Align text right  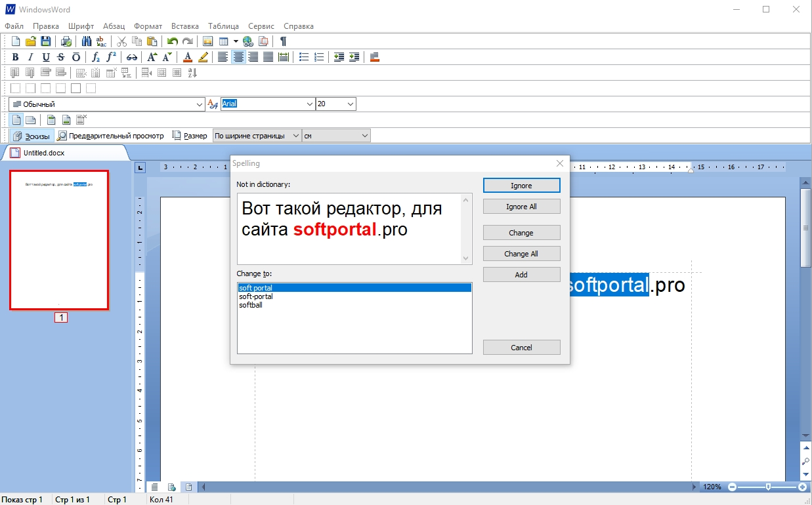click(253, 57)
